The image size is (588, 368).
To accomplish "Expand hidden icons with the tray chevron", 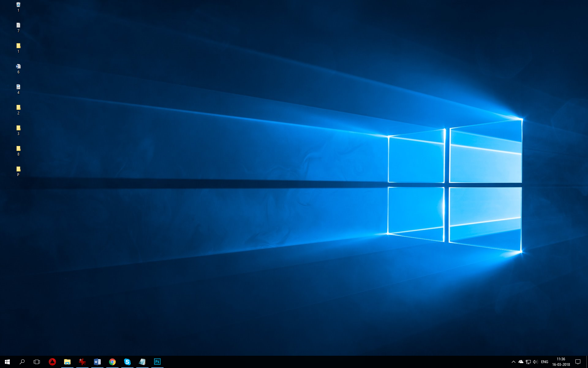I will point(514,362).
